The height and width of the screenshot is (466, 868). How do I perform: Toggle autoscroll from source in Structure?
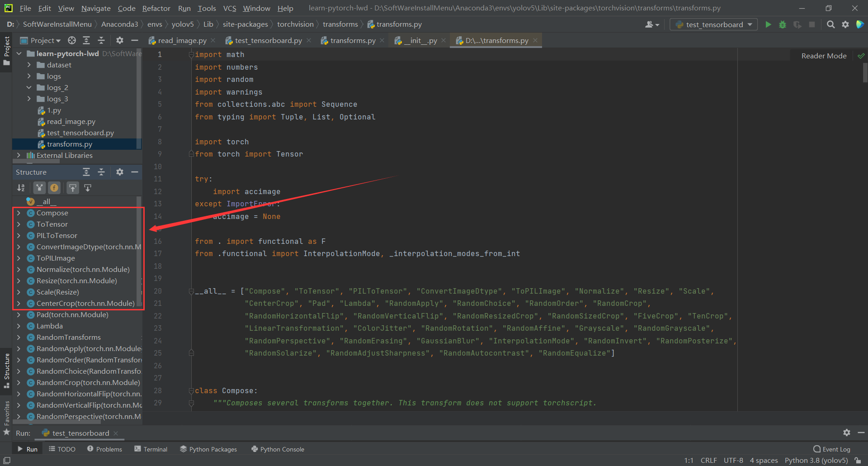[x=88, y=187]
